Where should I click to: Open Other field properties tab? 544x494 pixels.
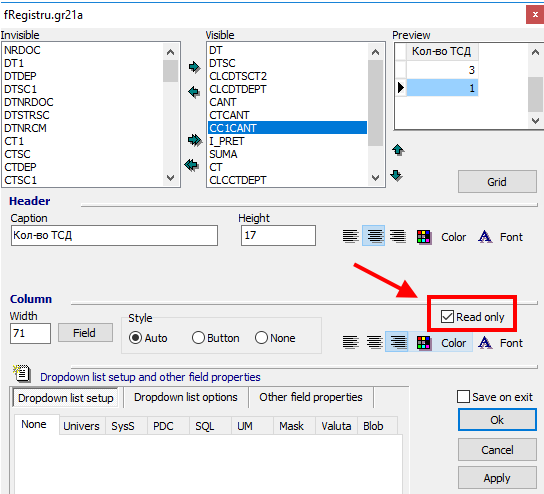(x=311, y=397)
